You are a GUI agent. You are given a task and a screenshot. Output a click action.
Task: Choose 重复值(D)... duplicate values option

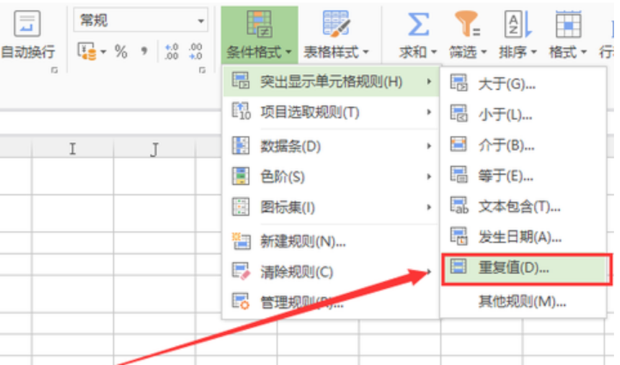point(525,268)
